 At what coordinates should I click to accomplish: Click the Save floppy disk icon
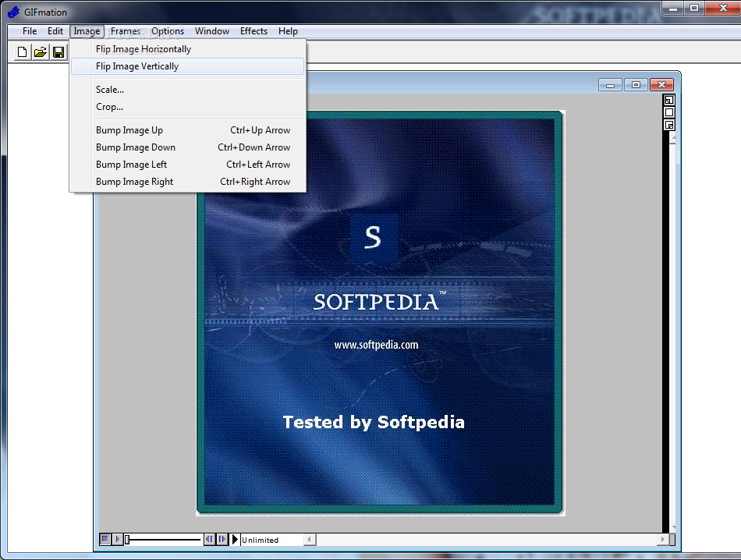click(x=58, y=51)
